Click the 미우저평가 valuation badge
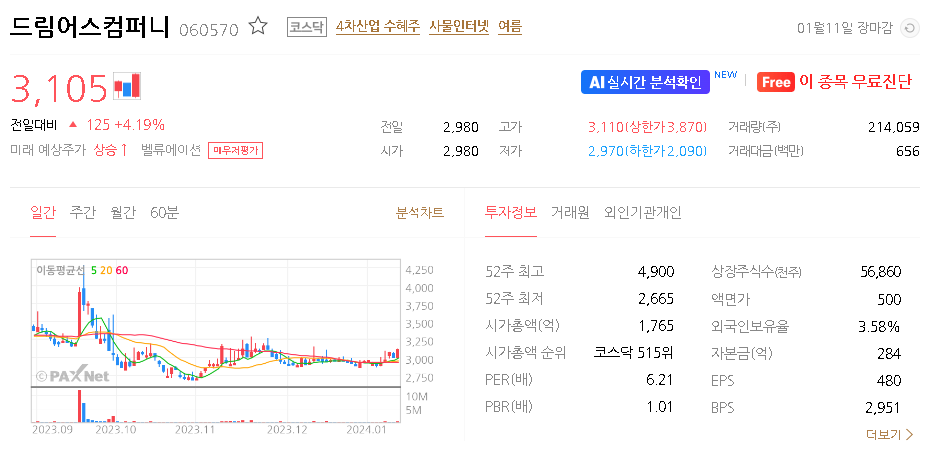Image resolution: width=925 pixels, height=450 pixels. pyautogui.click(x=235, y=150)
